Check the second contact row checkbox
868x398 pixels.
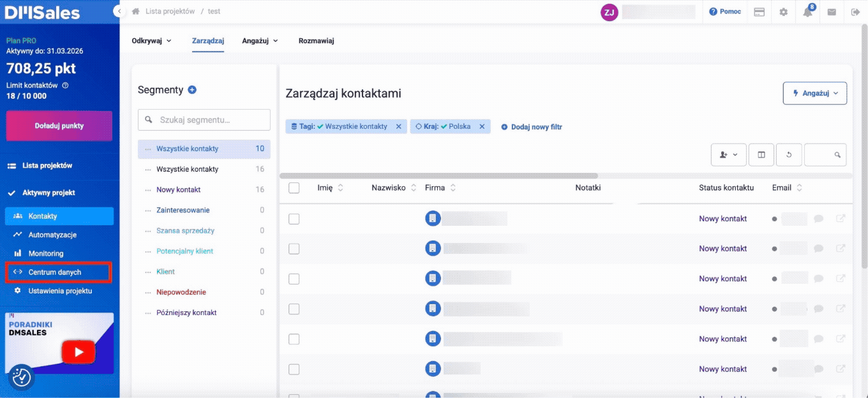point(294,249)
